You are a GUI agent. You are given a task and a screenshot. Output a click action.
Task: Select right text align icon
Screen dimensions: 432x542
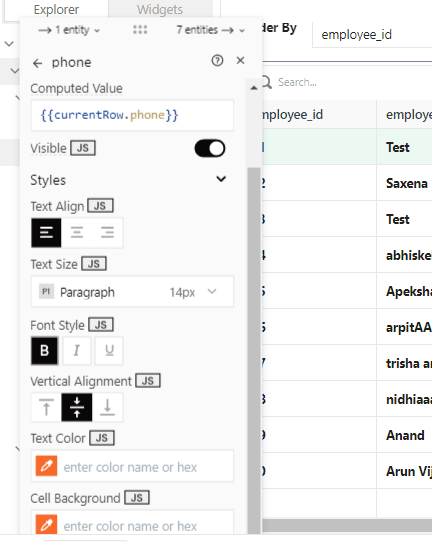click(x=107, y=233)
